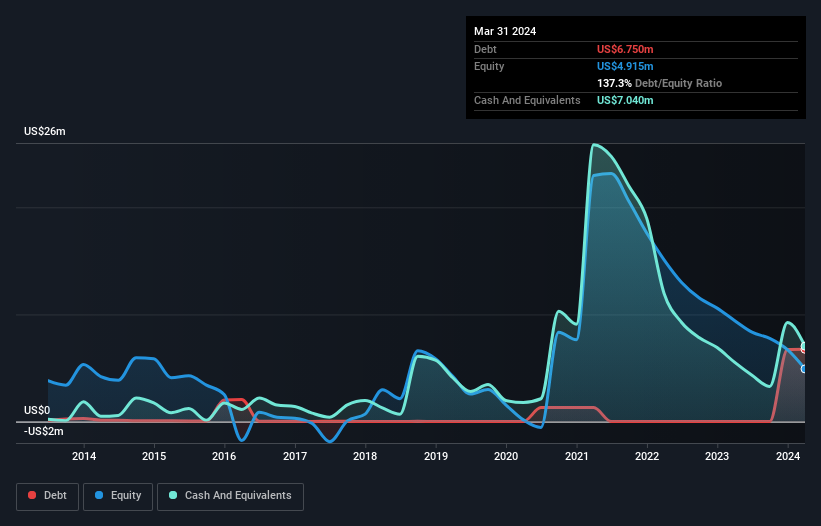Click the 2020 x-axis label
821x526 pixels.
tap(506, 456)
